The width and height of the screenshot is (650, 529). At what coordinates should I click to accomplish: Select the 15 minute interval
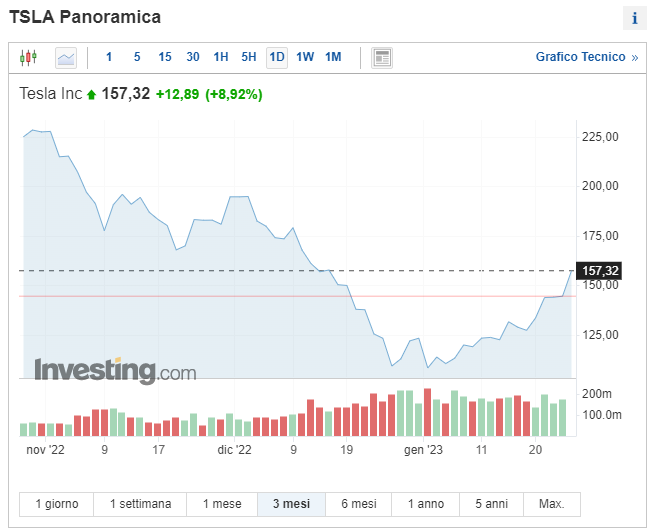click(x=165, y=57)
